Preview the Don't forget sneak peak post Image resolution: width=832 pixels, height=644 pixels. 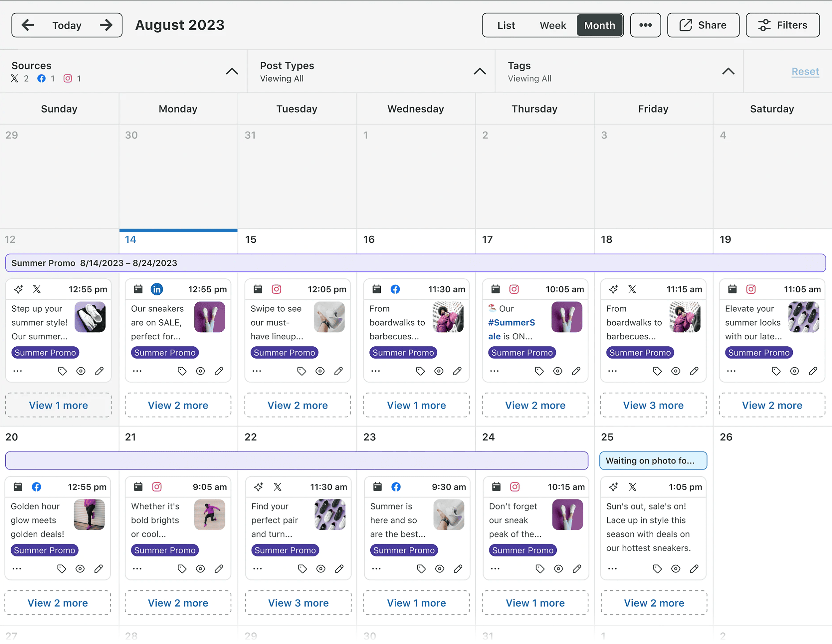coord(558,568)
